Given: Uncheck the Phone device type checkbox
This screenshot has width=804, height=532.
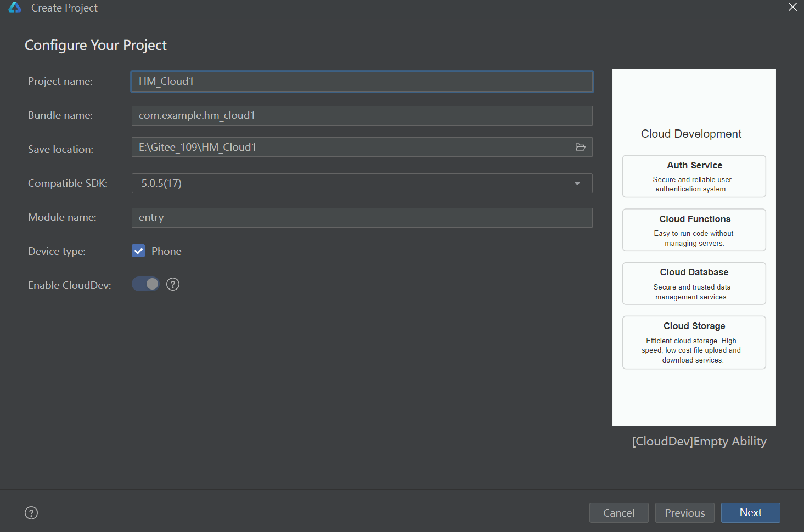Looking at the screenshot, I should (138, 251).
